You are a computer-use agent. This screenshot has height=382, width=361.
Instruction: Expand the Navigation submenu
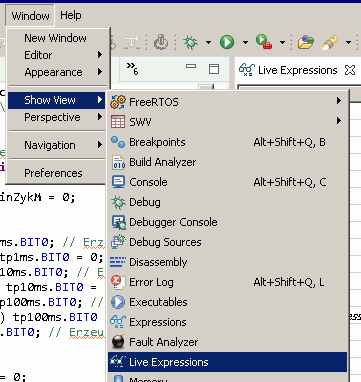(x=55, y=145)
